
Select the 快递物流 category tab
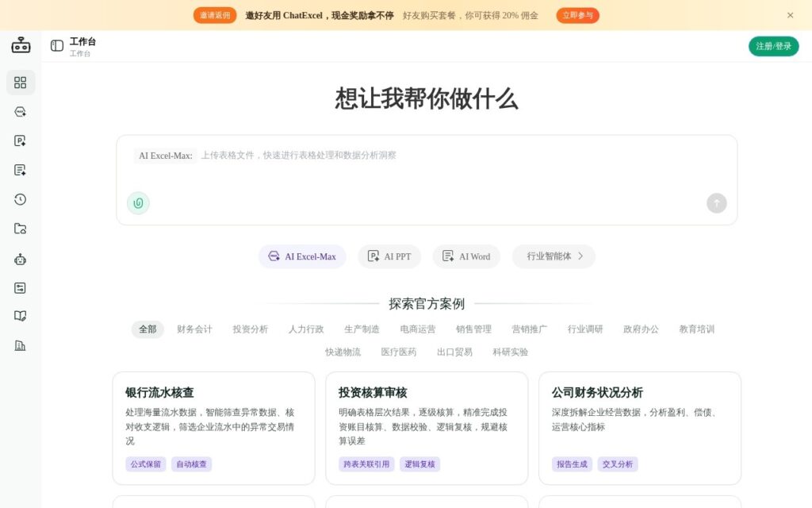343,352
